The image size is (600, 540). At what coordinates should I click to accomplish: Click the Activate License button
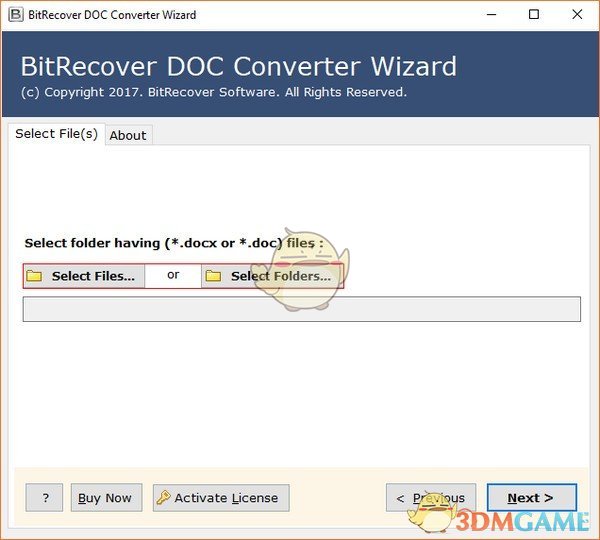(x=221, y=498)
